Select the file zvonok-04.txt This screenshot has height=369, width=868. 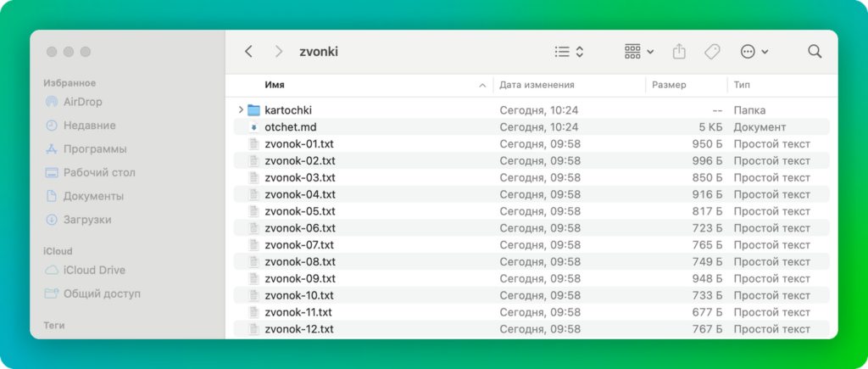click(531, 194)
